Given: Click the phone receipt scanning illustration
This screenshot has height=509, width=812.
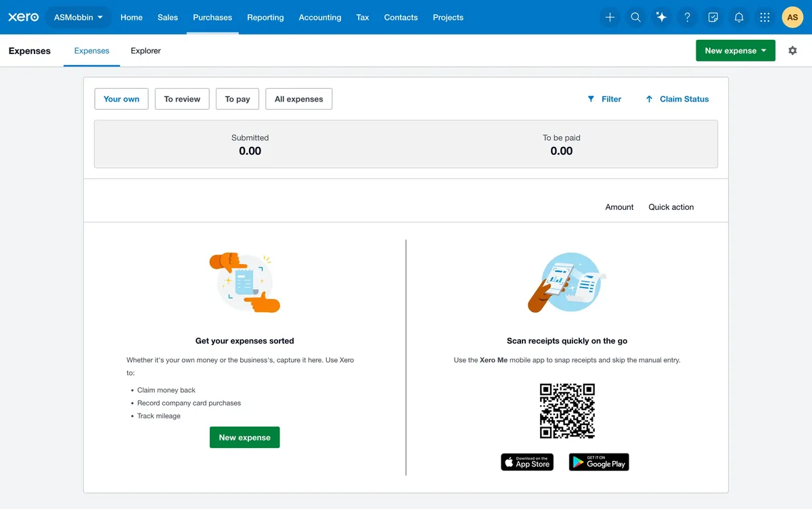Looking at the screenshot, I should (567, 282).
